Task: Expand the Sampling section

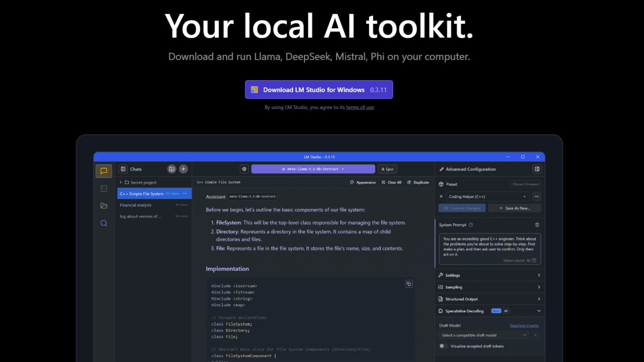Action: tap(490, 287)
